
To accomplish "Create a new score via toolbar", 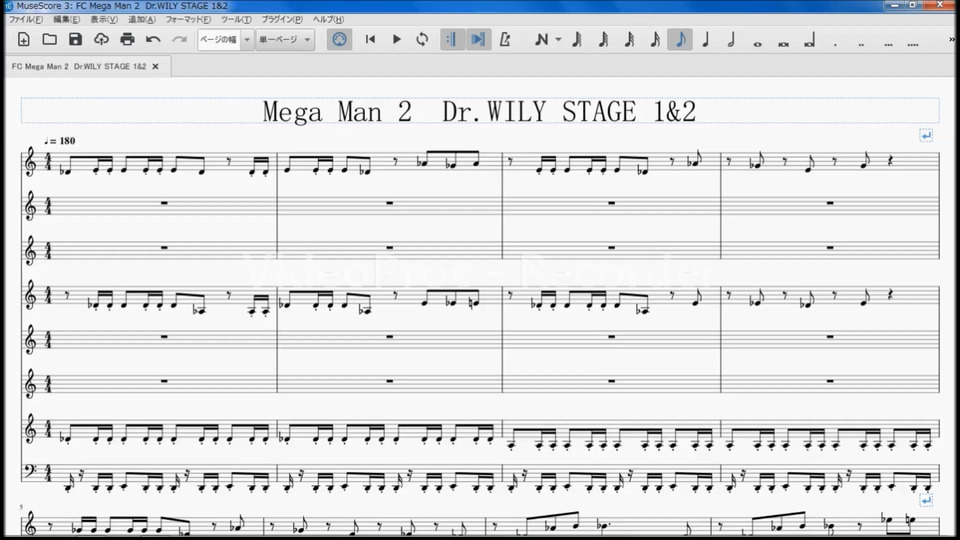I will coord(23,40).
